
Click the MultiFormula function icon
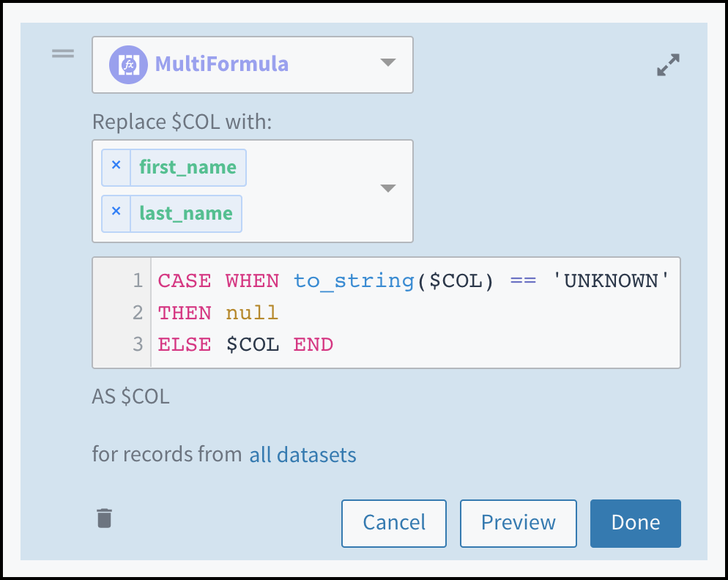click(128, 64)
